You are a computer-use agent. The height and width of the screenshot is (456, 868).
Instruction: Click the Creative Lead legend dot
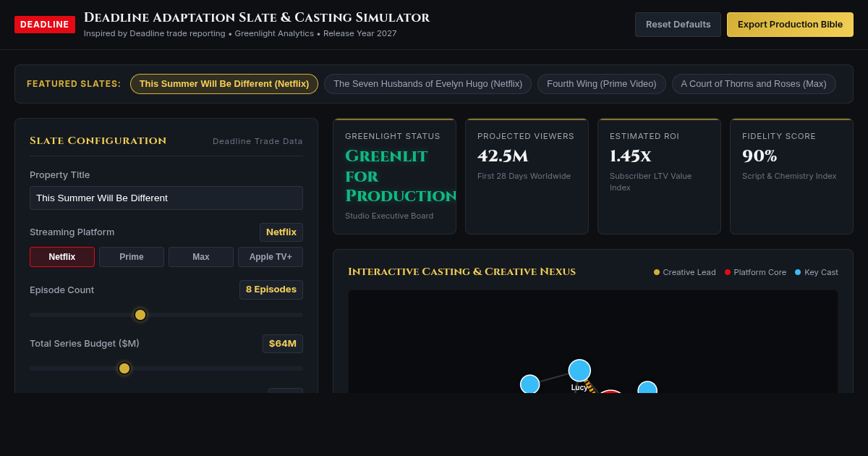657,272
